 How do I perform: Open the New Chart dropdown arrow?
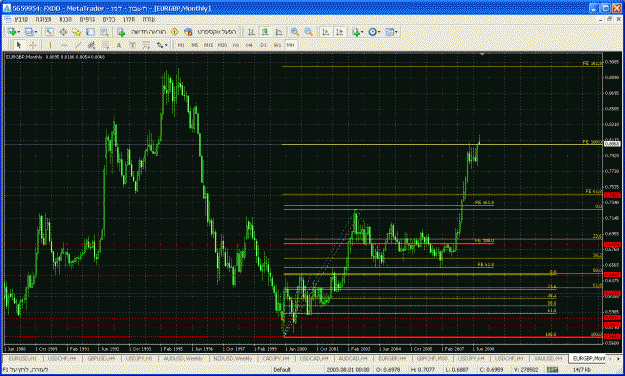click(19, 32)
